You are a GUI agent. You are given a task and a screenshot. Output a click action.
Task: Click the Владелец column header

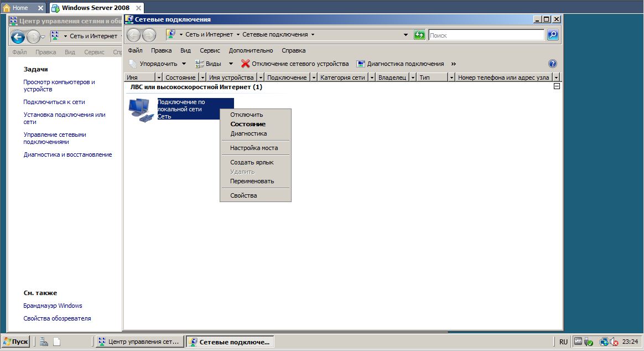click(x=392, y=78)
